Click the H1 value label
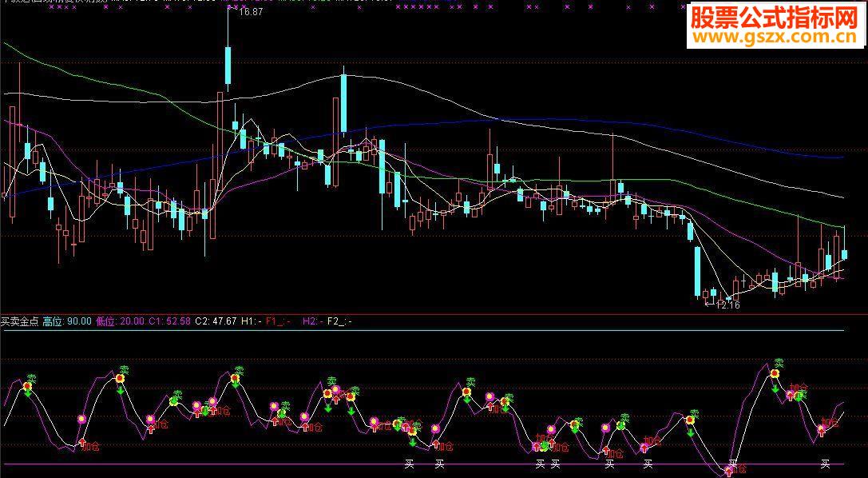868x478 pixels. [x=252, y=321]
